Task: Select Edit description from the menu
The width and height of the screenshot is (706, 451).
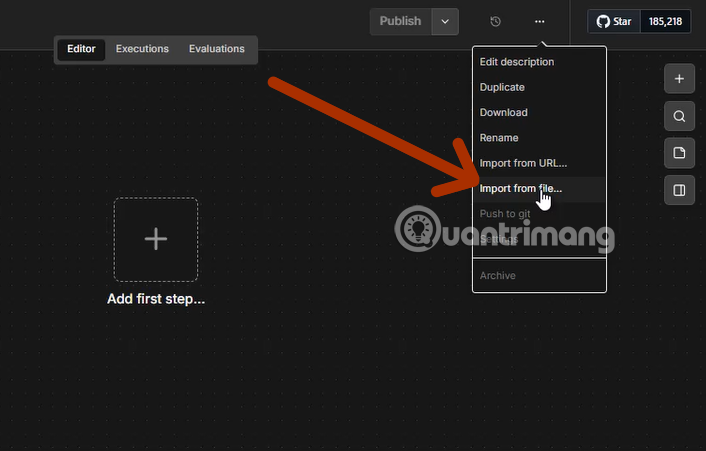Action: click(539, 62)
